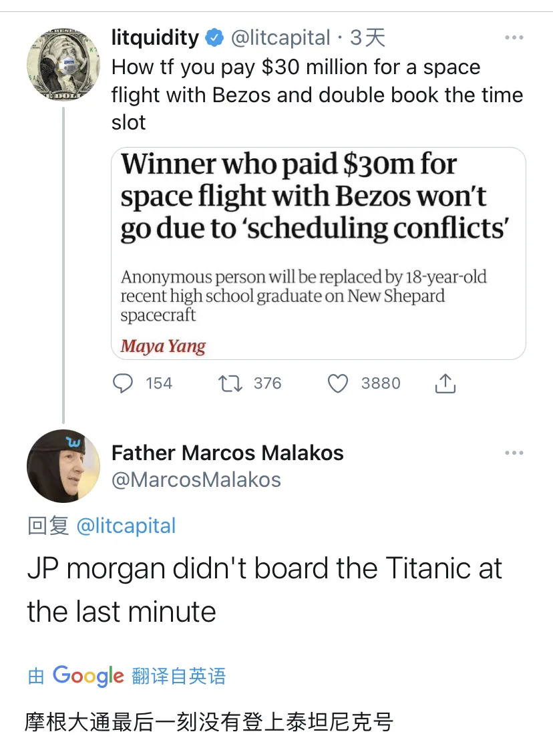
Task: Tap the retweet arrows icon
Action: (x=230, y=383)
